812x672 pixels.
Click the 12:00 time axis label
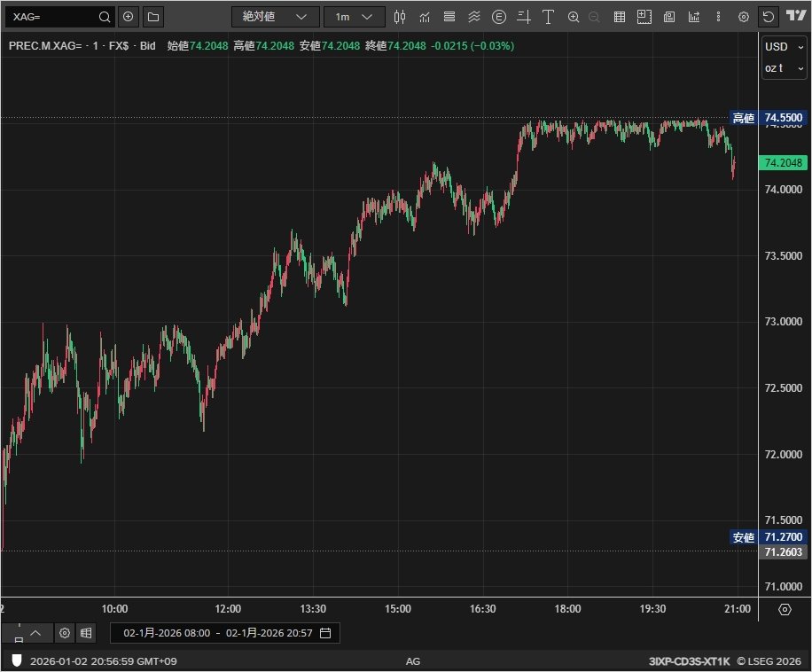click(228, 609)
